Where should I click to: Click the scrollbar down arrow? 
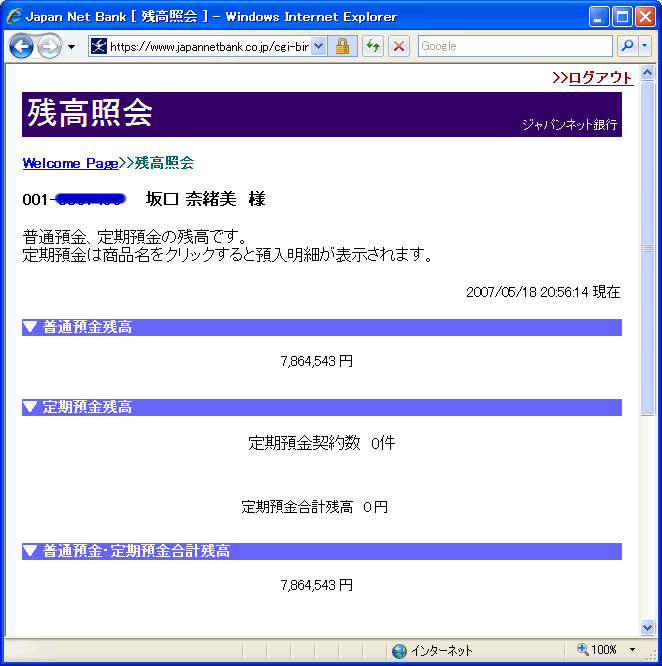tap(647, 627)
